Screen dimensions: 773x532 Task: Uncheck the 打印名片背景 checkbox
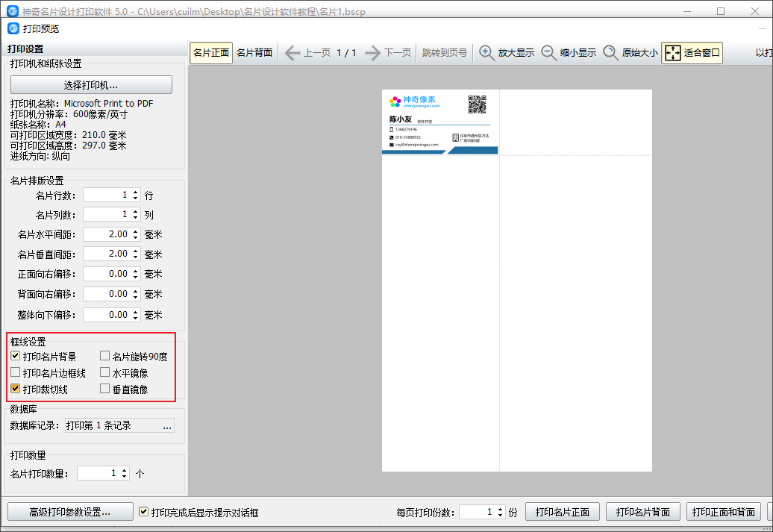click(15, 356)
